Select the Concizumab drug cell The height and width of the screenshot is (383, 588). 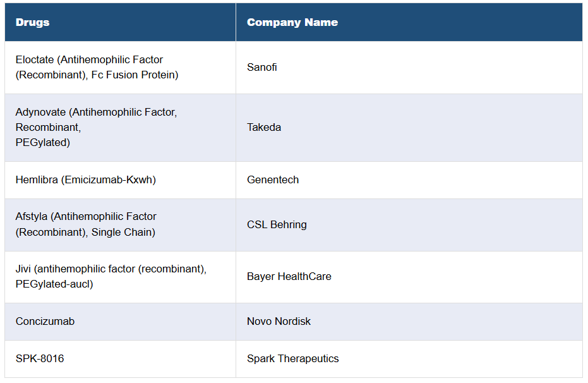[45, 322]
